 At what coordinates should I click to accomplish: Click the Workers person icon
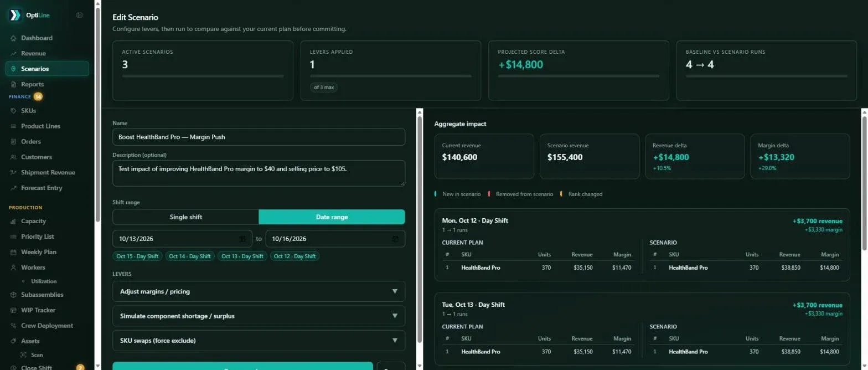click(13, 268)
